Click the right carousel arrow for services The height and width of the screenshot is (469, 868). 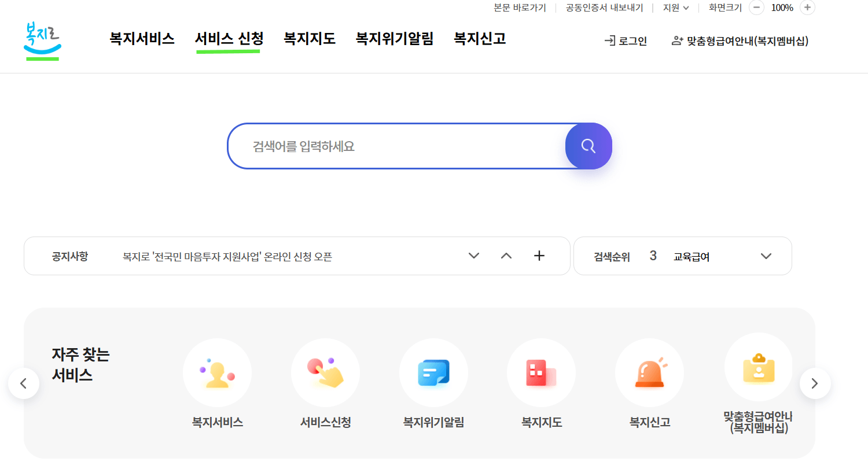[815, 383]
